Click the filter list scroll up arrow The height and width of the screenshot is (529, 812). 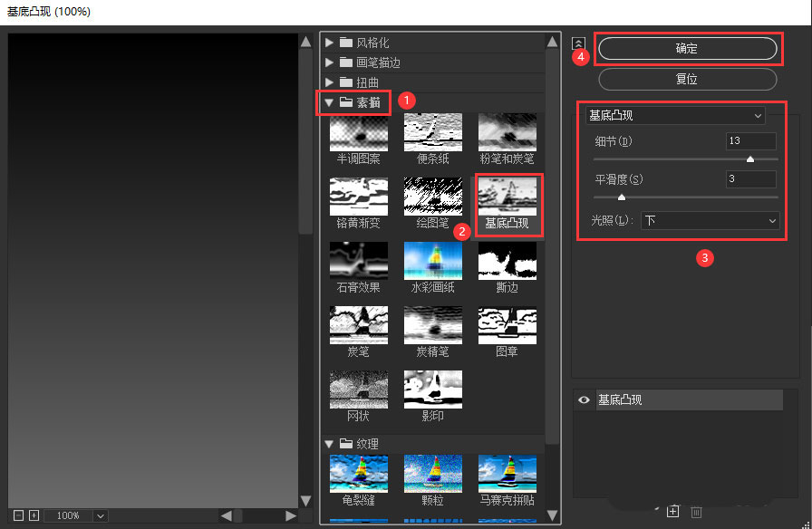tap(553, 42)
